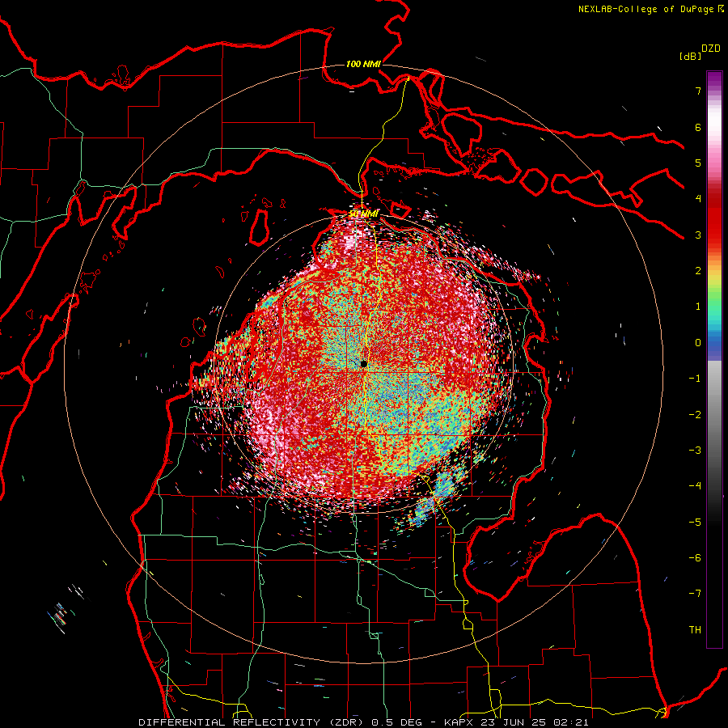The image size is (728, 728).
Task: Click the [dB] unit label
Action: [x=691, y=56]
